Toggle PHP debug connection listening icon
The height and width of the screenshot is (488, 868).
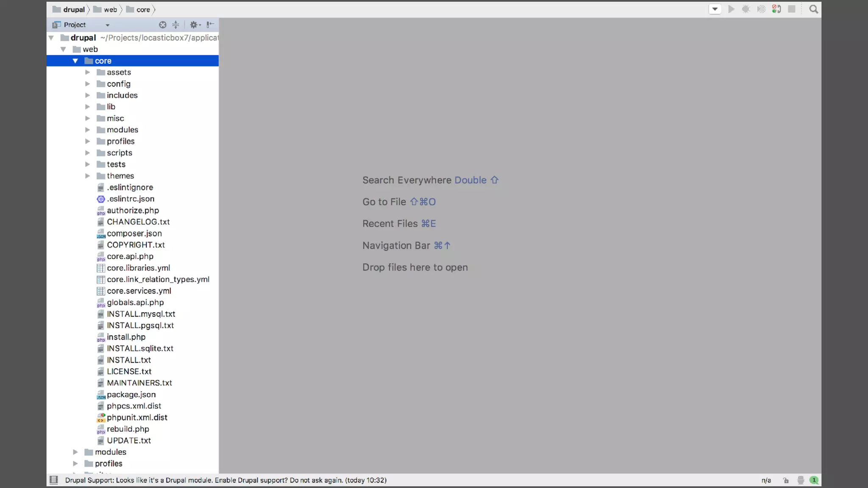(x=776, y=9)
